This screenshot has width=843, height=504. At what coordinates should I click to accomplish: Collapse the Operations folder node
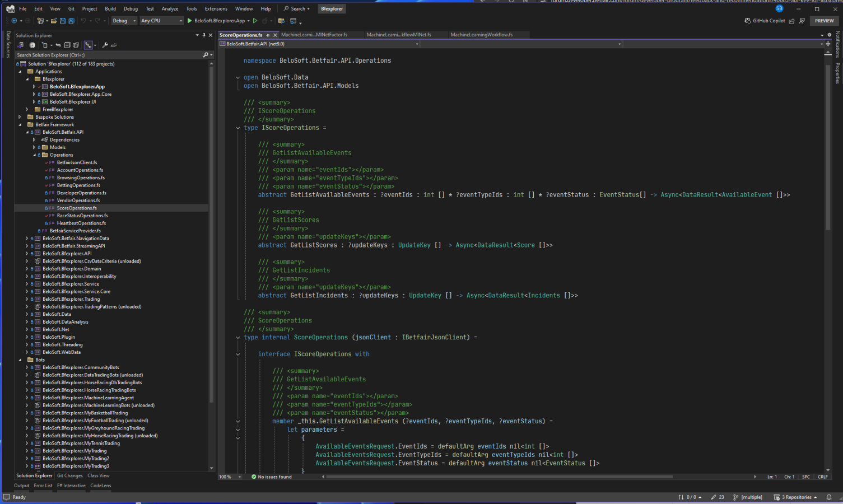click(34, 155)
